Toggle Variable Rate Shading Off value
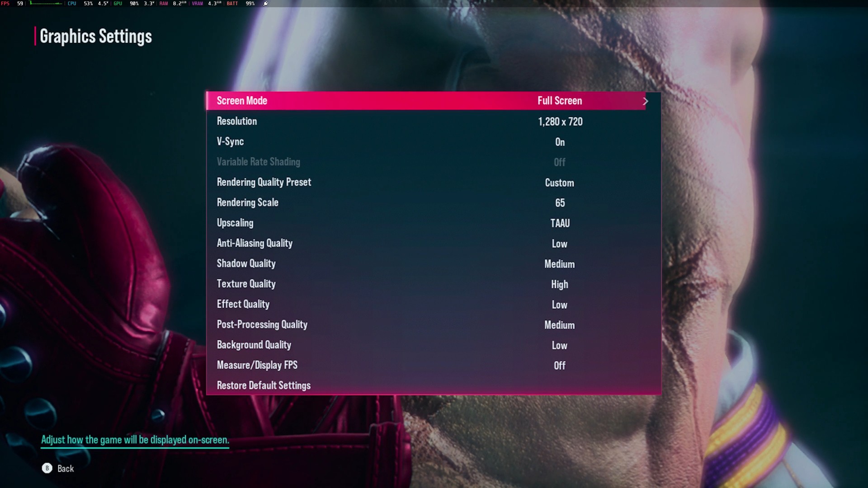Viewport: 868px width, 488px height. pyautogui.click(x=560, y=162)
